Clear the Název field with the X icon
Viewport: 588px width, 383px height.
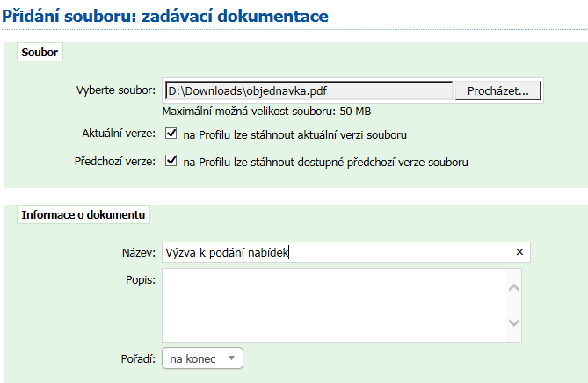[519, 252]
